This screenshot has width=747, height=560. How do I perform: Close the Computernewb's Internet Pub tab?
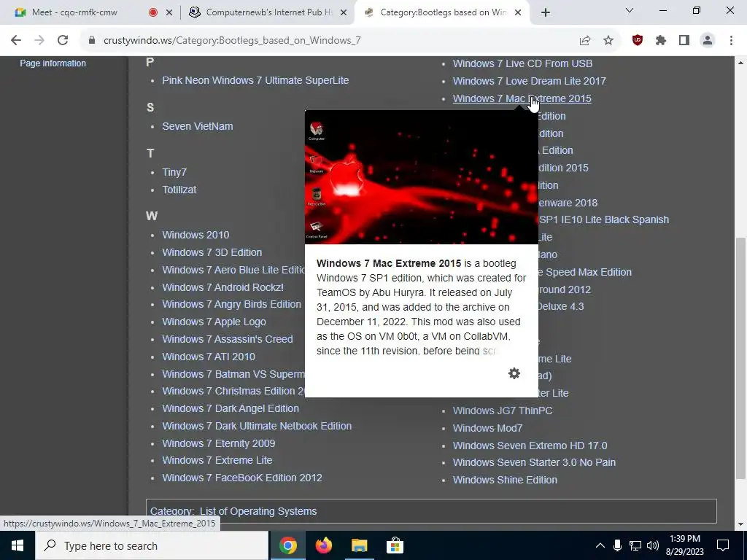[x=344, y=12]
